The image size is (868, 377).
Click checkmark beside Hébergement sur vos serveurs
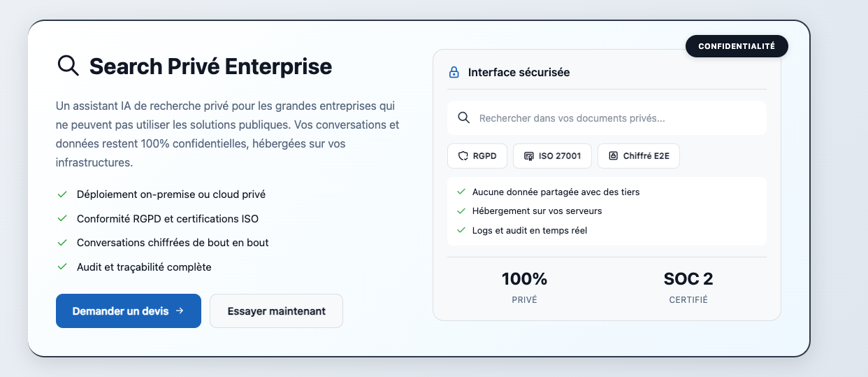[461, 211]
